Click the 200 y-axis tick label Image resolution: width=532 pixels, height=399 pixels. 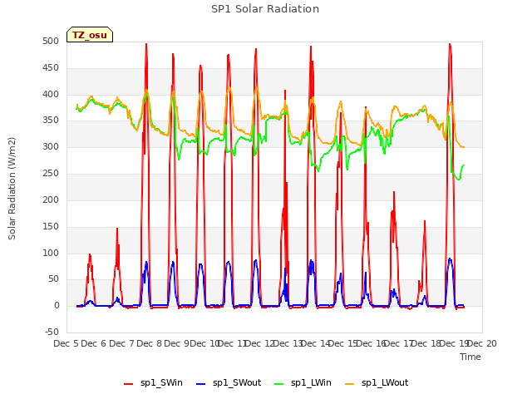[x=51, y=199]
